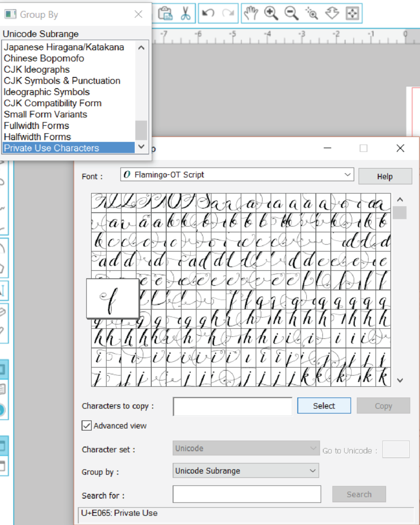420x525 pixels.
Task: Click the Characters to copy field
Action: pos(232,407)
